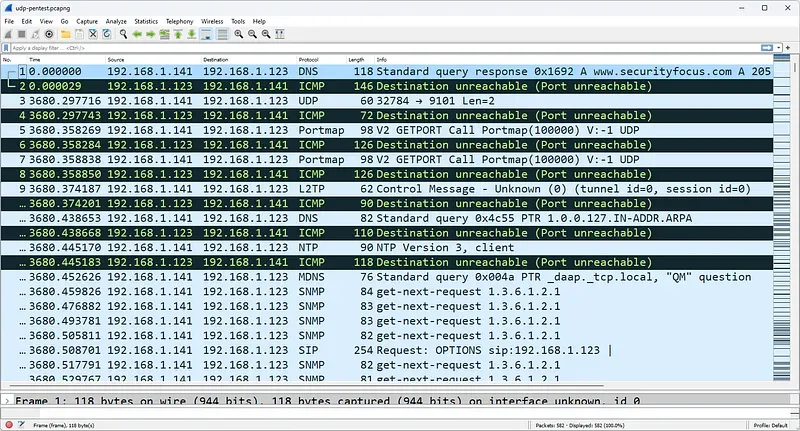This screenshot has height=431, width=800.
Task: Sort by the Protocol column header
Action: coord(321,60)
